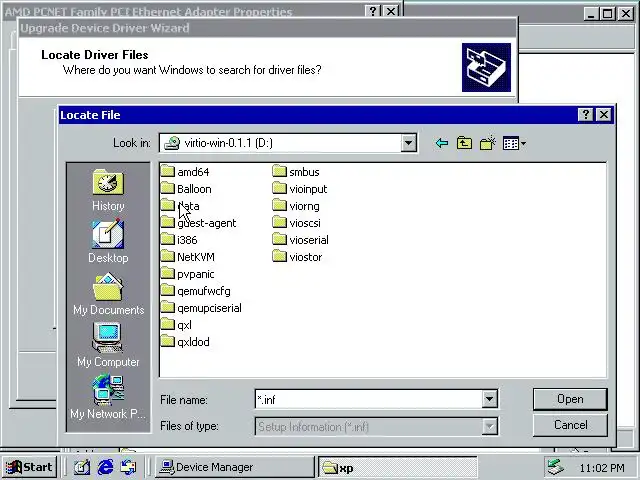Click the Start button
The height and width of the screenshot is (480, 640).
tap(29, 467)
